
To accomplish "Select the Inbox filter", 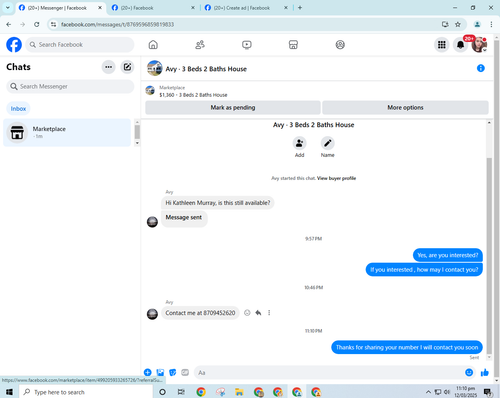I will click(18, 109).
